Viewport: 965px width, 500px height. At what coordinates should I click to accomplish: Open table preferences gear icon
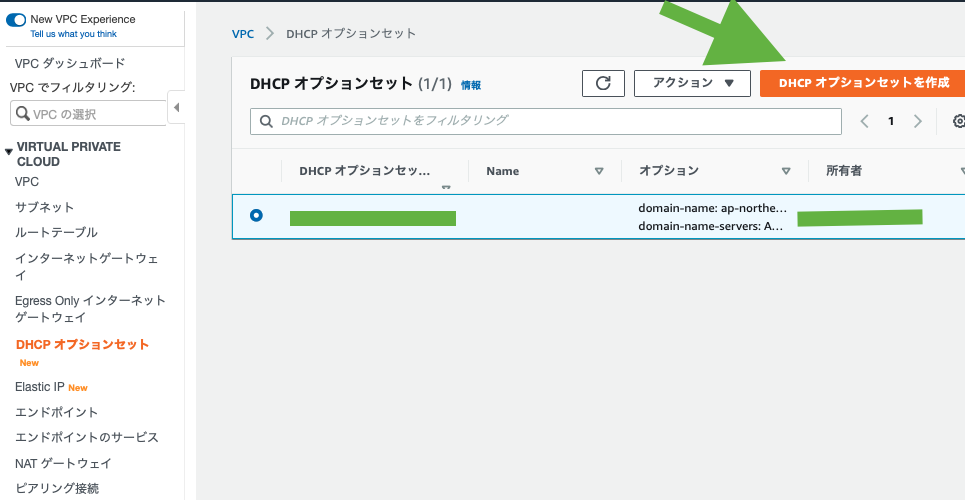[958, 121]
